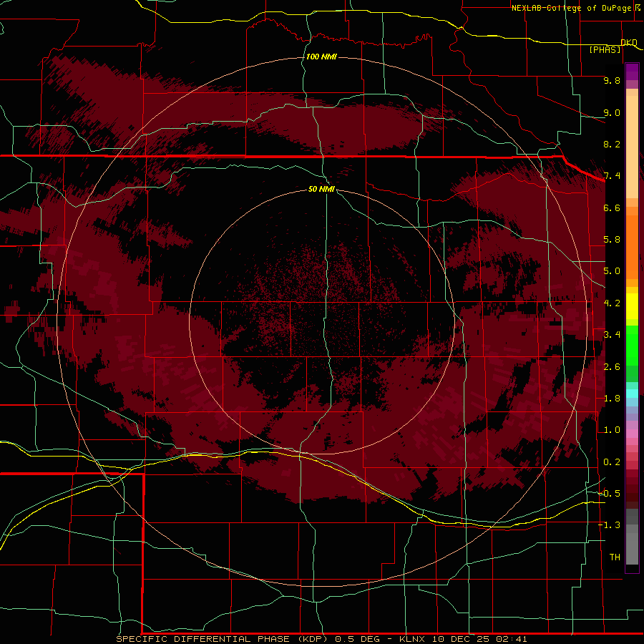
Task: Click the 5.8 legend value
Action: click(612, 240)
